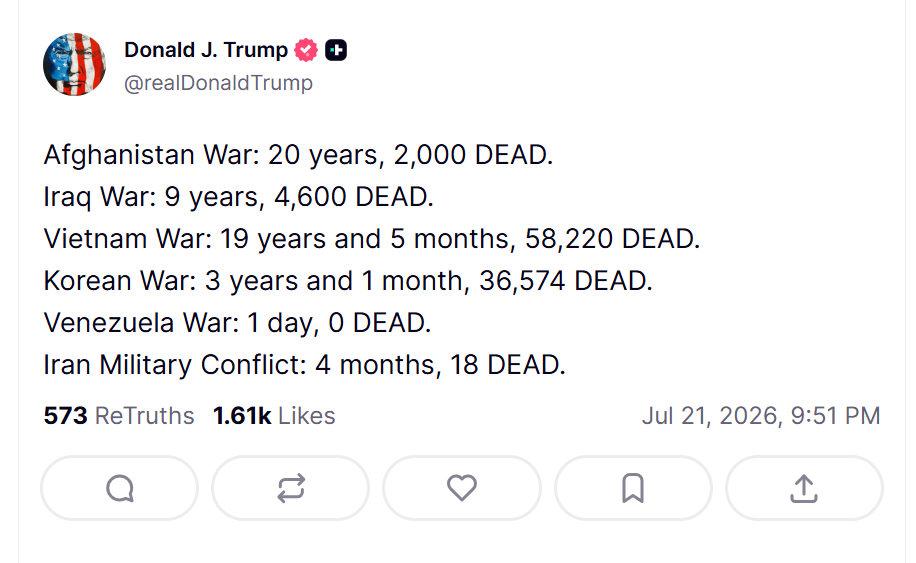The width and height of the screenshot is (916, 563).
Task: Click the 'Korean War' text
Action: tap(117, 281)
